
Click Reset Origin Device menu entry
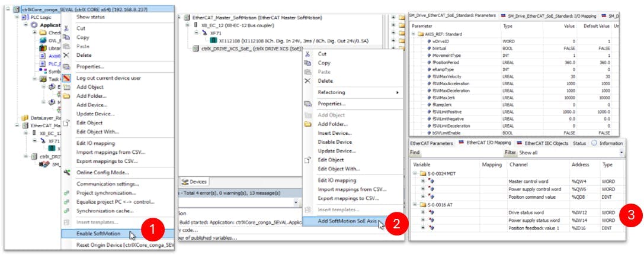point(125,245)
